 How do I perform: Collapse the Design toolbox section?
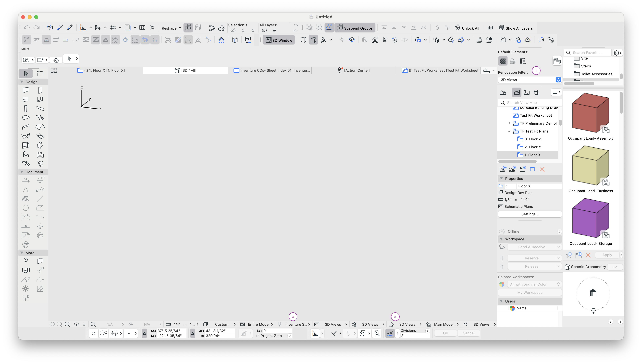coord(22,82)
